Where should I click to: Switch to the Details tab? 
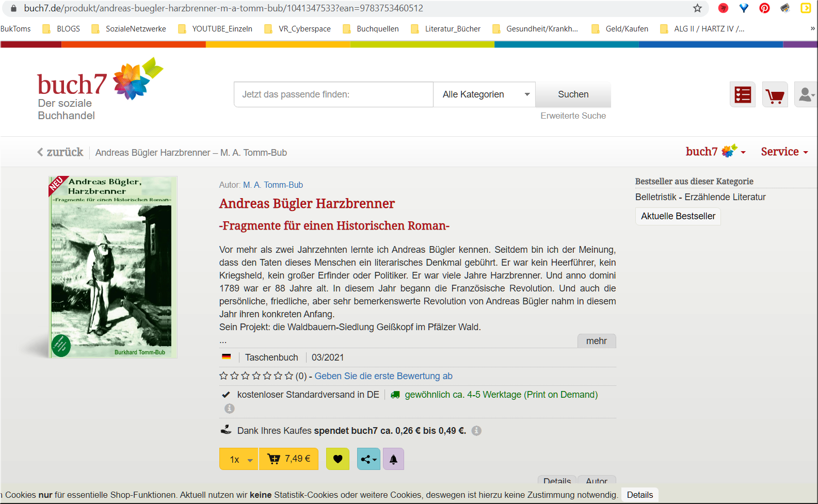tap(557, 481)
